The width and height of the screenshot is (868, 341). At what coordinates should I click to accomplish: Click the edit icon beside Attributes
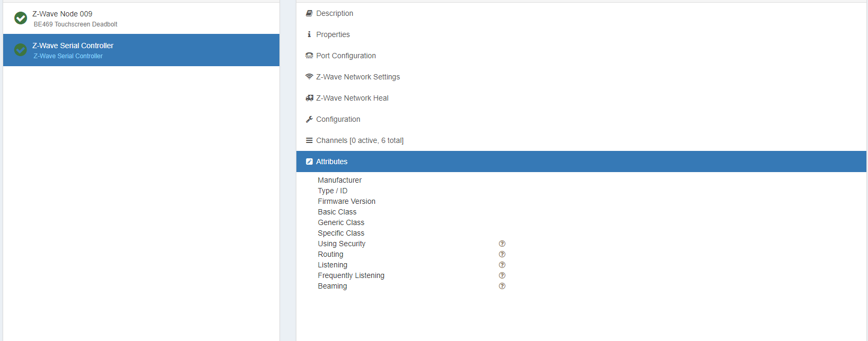309,161
